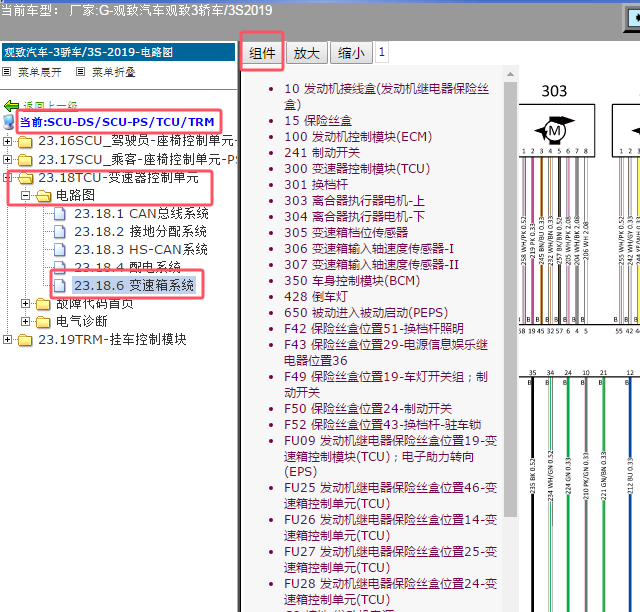
Task: Click component 304 离合器执行器电机-下
Action: [x=354, y=216]
